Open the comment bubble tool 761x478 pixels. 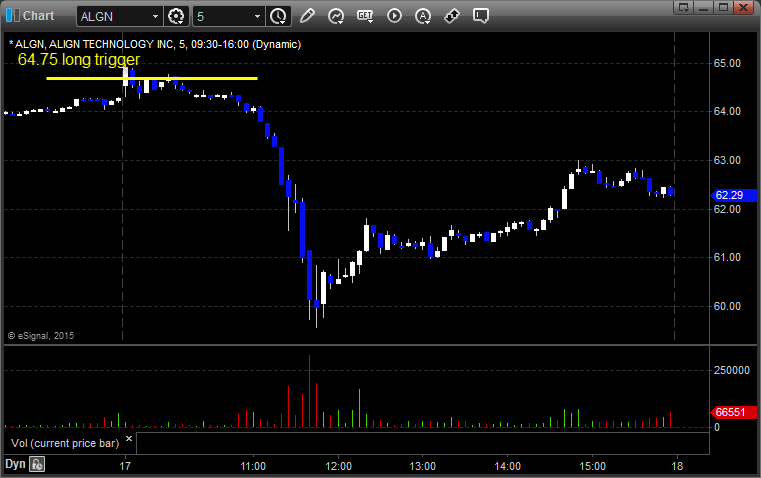tap(480, 16)
